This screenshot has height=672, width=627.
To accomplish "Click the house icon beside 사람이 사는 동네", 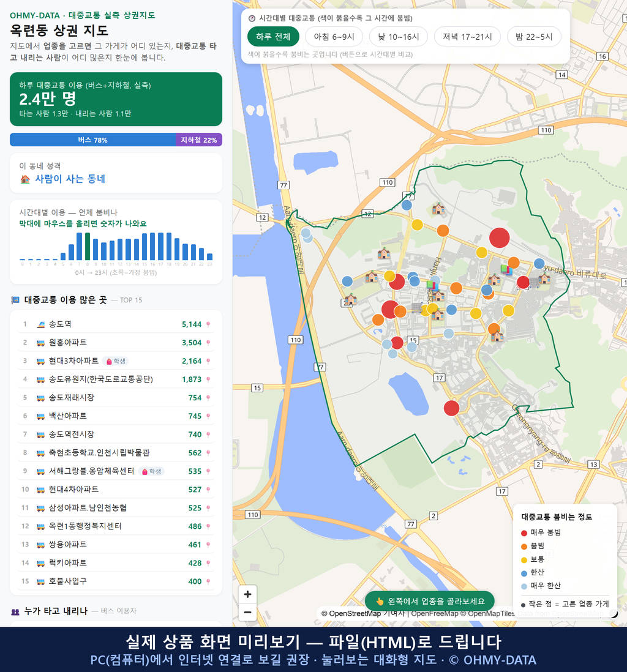I will point(25,179).
